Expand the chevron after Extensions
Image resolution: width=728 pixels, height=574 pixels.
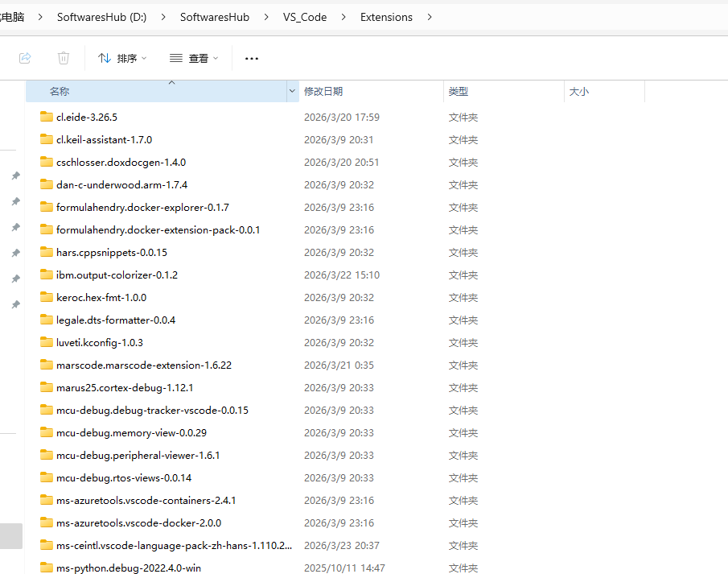tap(430, 17)
